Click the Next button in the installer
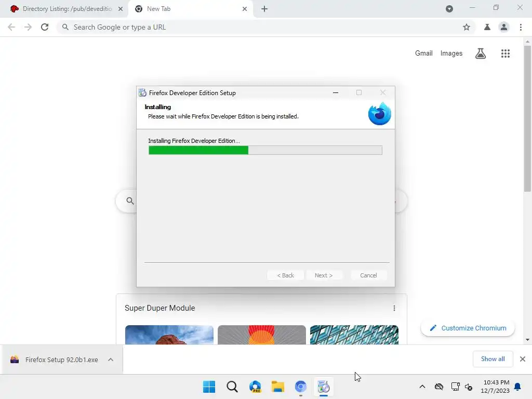Screen dimensions: 532x399 coord(324,275)
